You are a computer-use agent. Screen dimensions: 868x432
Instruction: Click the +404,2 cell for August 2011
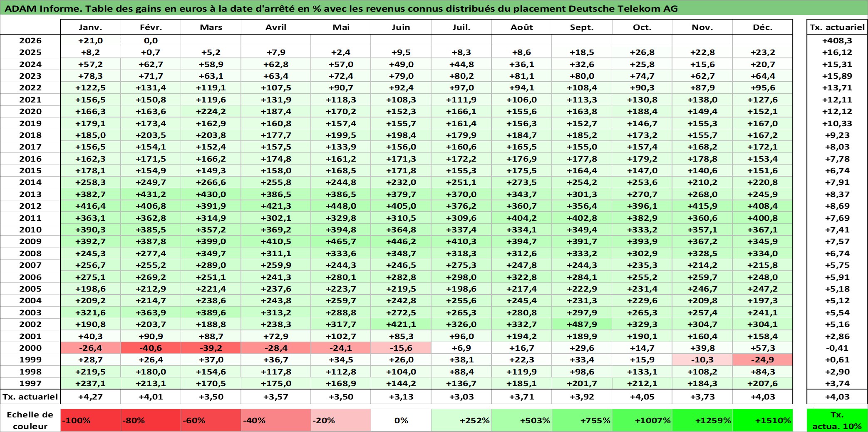522,218
